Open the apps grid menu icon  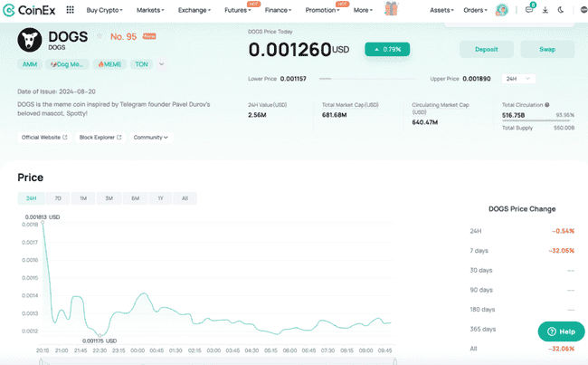[x=71, y=10]
